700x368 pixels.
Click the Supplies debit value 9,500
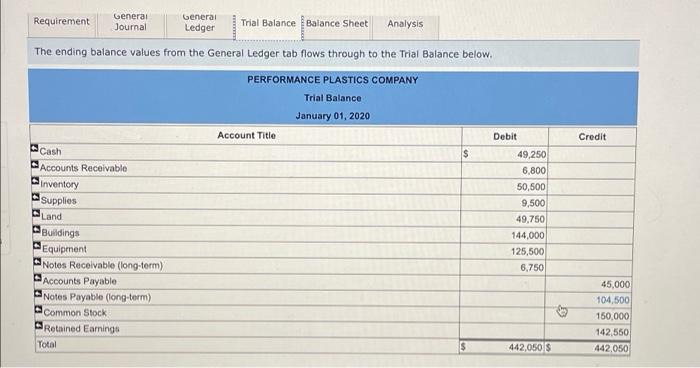pos(533,203)
